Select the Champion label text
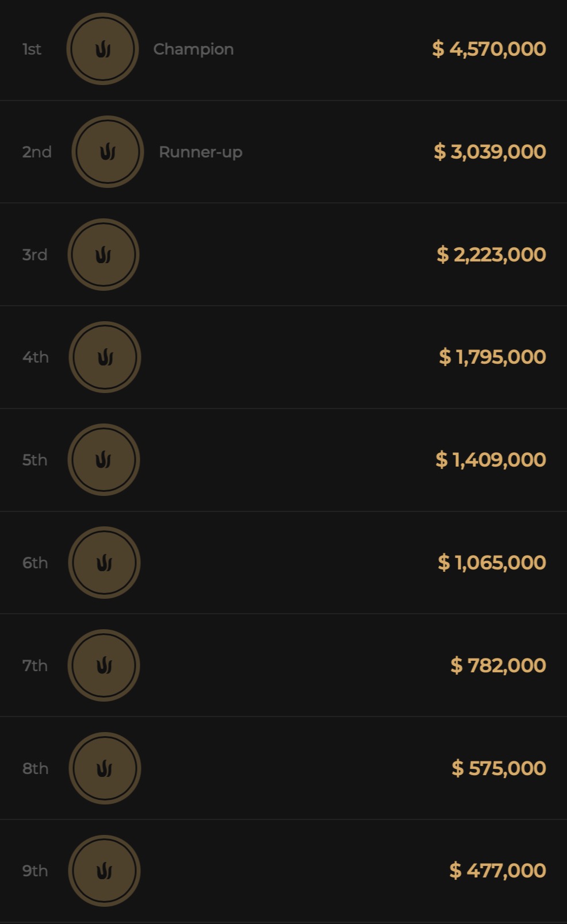567x924 pixels. point(193,49)
